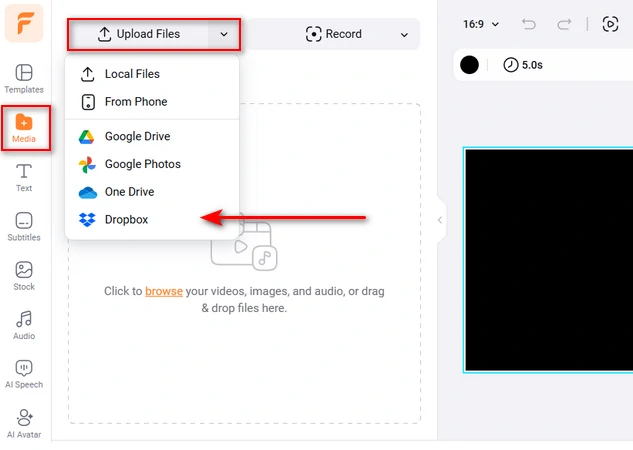Expand the Upload Files dropdown arrow
This screenshot has width=633, height=450.
(x=224, y=34)
